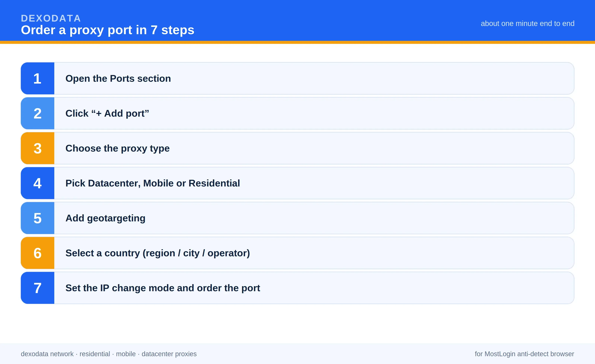Select the orange step 3 number badge
This screenshot has height=364, width=595.
click(37, 148)
